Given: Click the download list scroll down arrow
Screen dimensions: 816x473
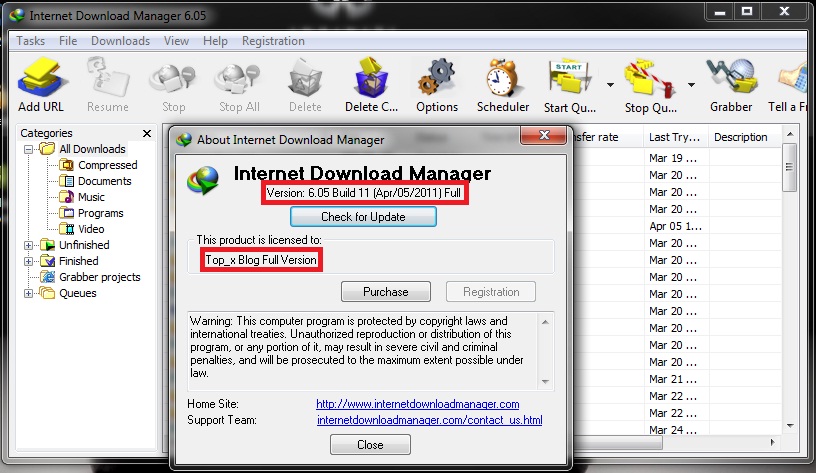Looking at the screenshot, I should [x=790, y=426].
